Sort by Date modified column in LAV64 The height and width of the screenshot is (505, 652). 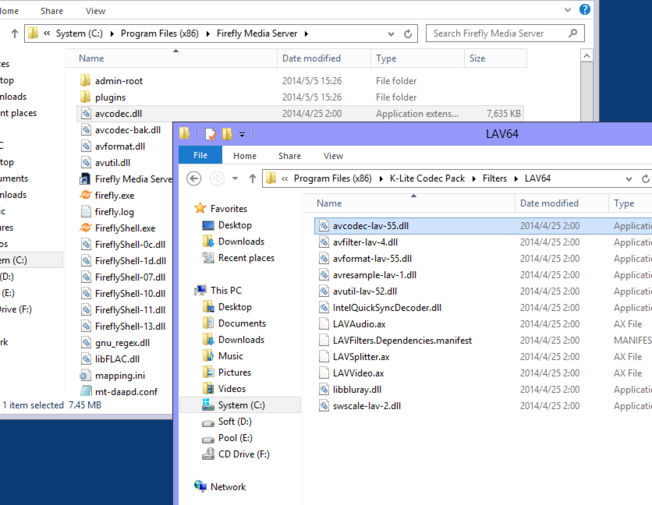(x=548, y=203)
